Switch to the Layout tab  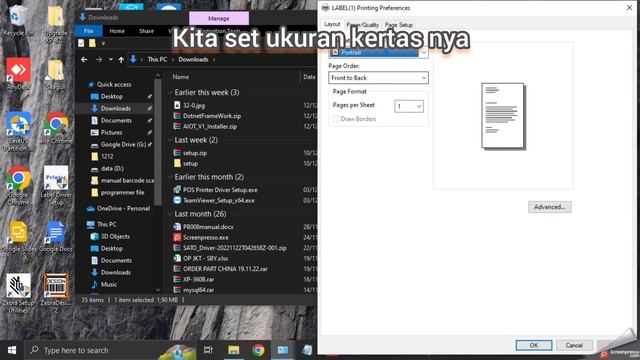click(x=332, y=24)
